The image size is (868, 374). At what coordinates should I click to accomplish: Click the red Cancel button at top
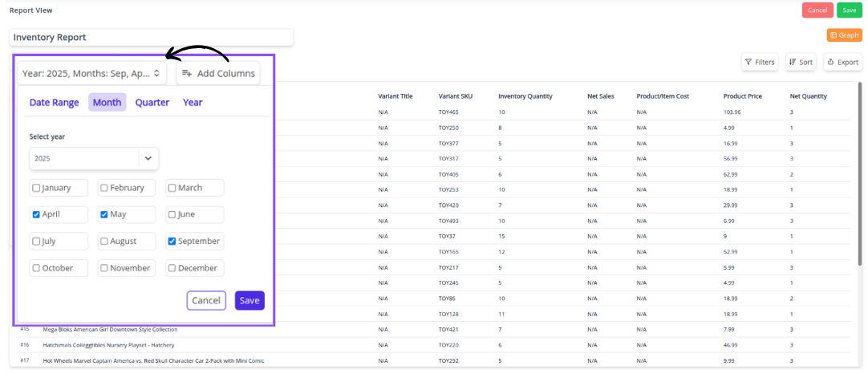817,10
